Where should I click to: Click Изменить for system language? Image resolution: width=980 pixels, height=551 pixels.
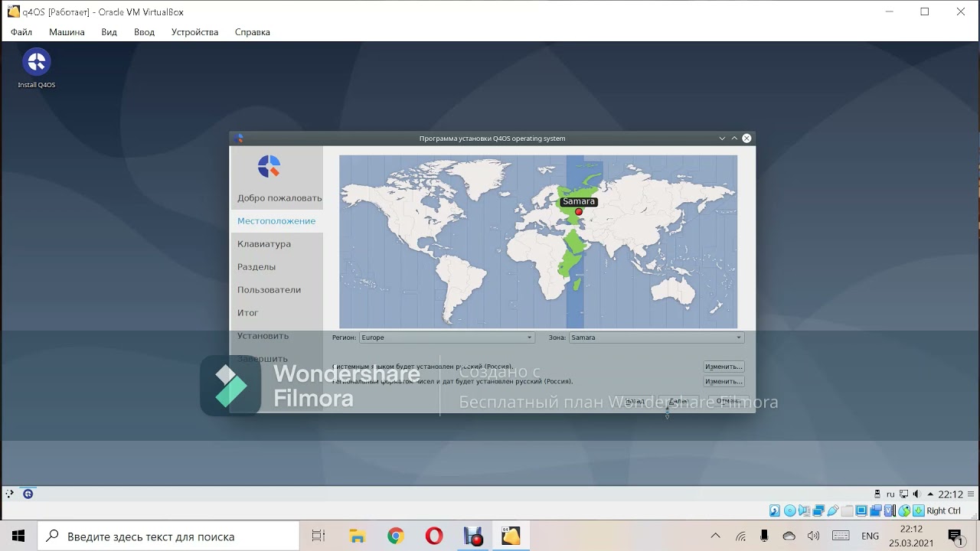coord(724,367)
